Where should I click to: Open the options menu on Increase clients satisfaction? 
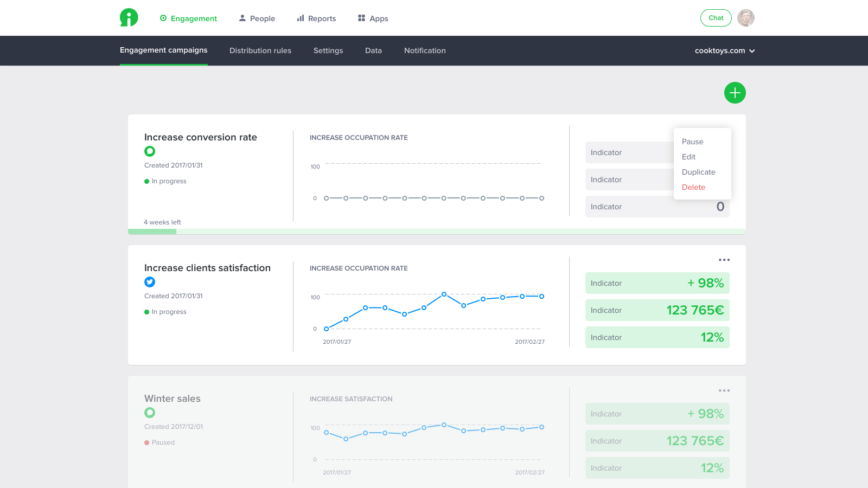tap(724, 259)
